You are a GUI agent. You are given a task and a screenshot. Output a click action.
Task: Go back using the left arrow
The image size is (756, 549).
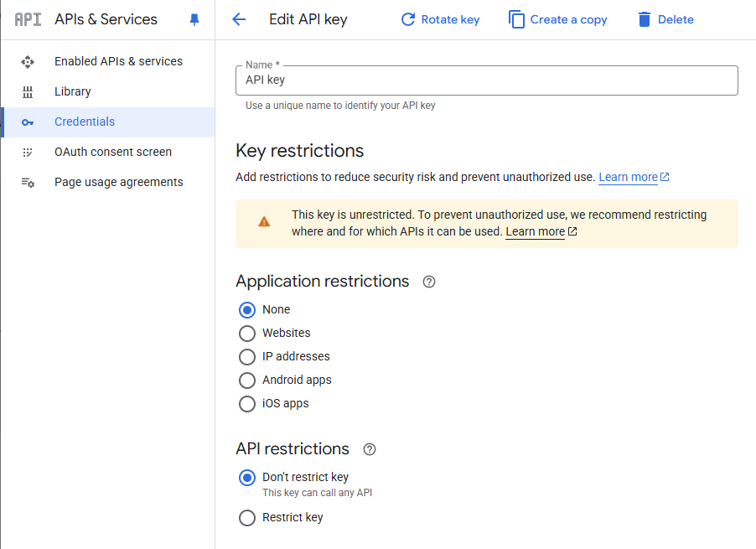click(239, 20)
